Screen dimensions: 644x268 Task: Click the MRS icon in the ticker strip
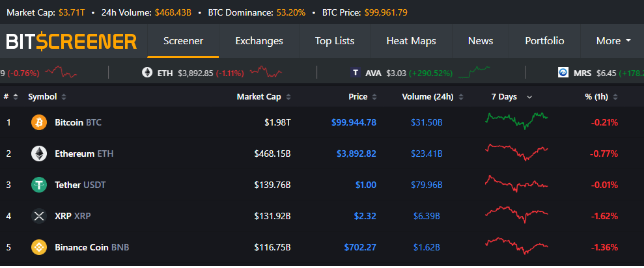coord(563,73)
